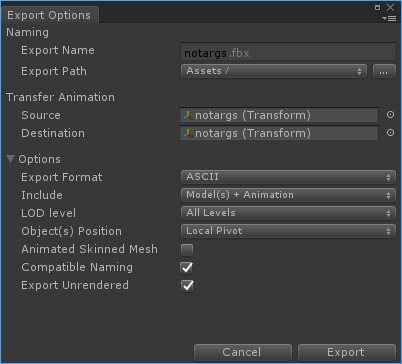Click the Transfer Animation heading
Image resolution: width=402 pixels, height=364 pixels.
click(60, 97)
